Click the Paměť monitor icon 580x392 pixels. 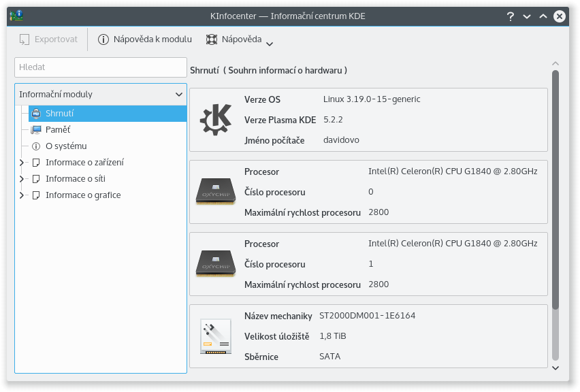pos(36,130)
